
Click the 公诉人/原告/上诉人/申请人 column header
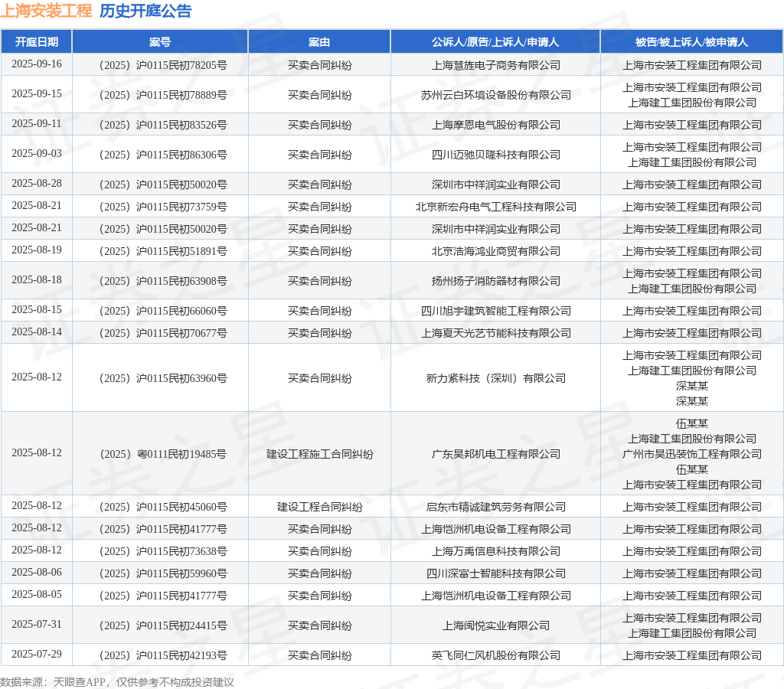[495, 42]
